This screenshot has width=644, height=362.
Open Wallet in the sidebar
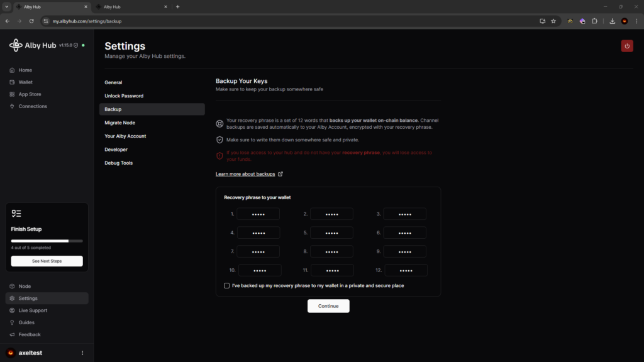[x=25, y=82]
